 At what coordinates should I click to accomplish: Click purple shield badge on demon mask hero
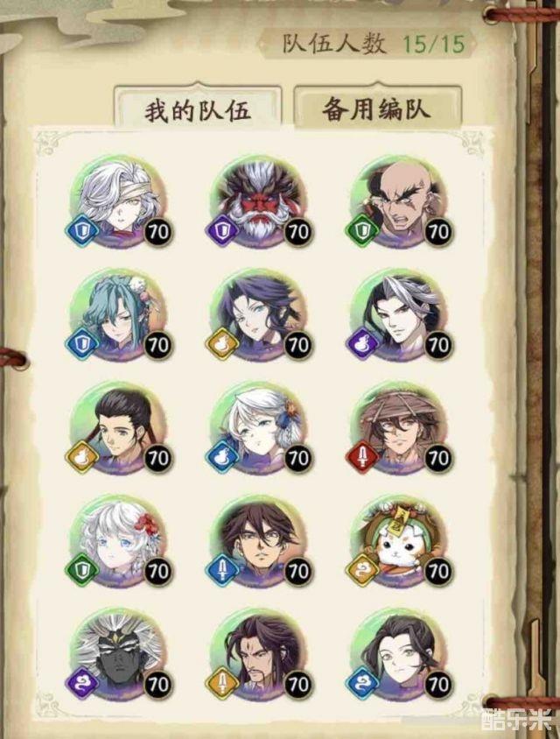point(223,231)
